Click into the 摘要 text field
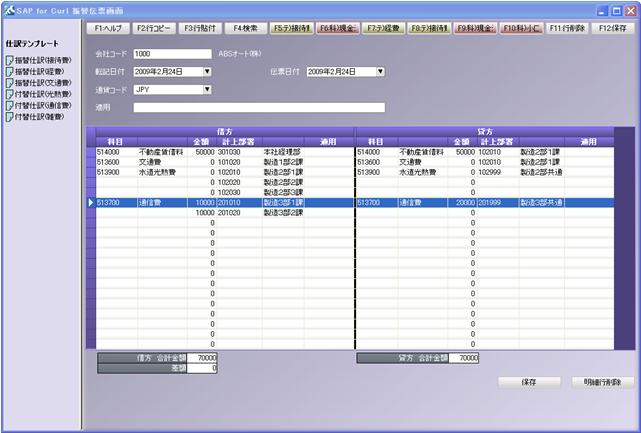 258,107
